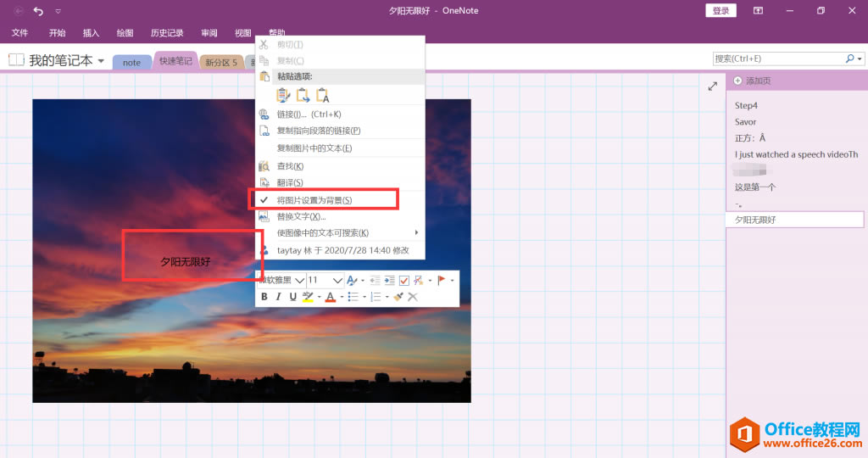The height and width of the screenshot is (458, 868).
Task: Toggle the checked 将图片设置为背景(S) option
Action: point(340,200)
